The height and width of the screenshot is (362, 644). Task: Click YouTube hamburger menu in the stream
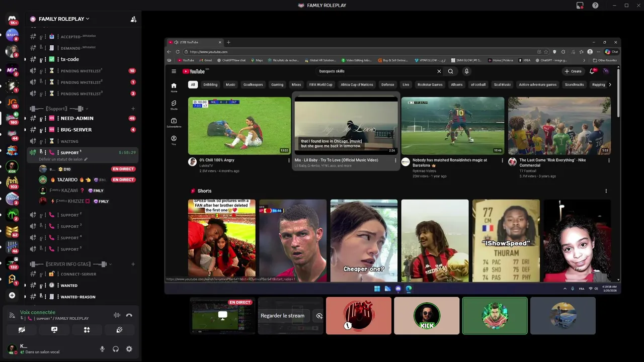coord(174,71)
